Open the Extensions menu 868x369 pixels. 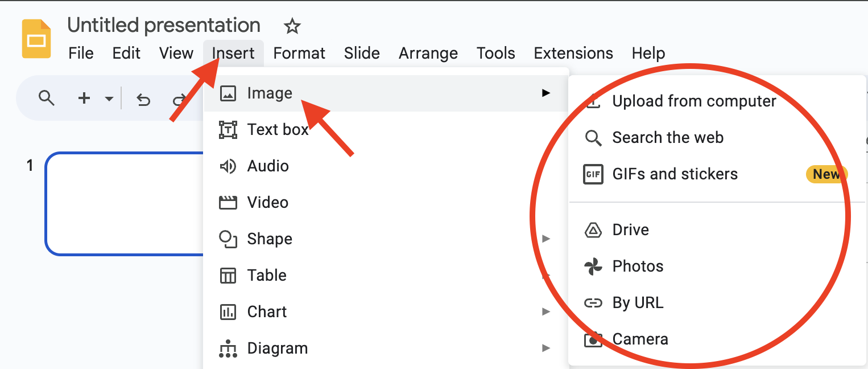click(573, 54)
